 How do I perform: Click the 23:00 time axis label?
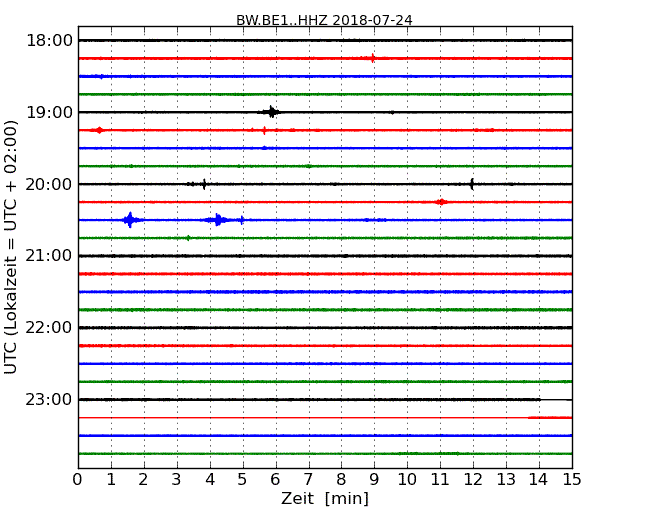coord(49,399)
